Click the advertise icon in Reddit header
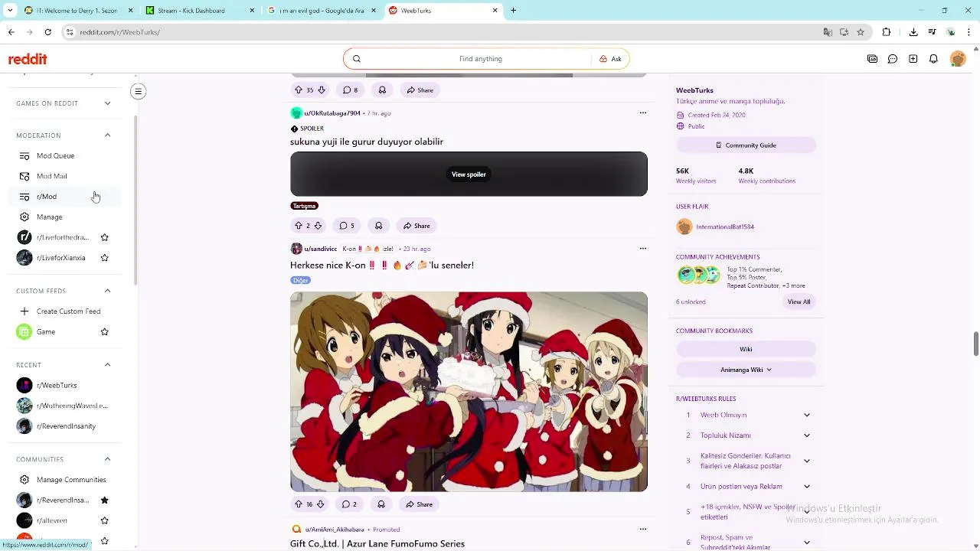 (x=872, y=59)
